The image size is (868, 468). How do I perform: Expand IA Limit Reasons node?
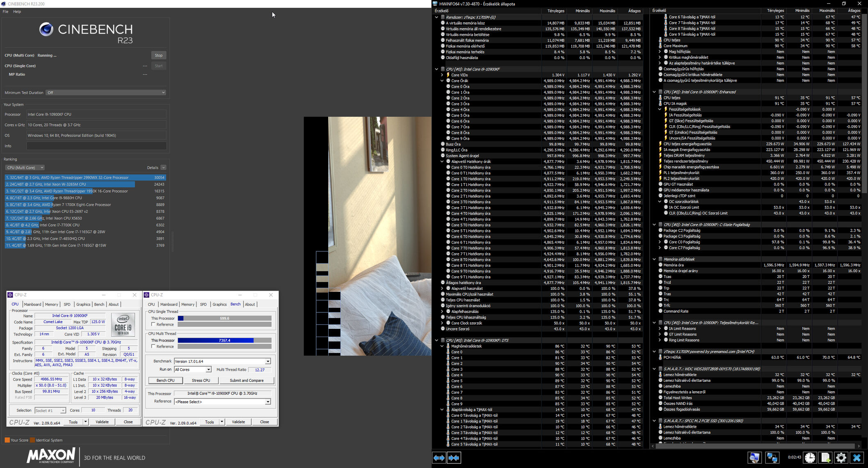click(660, 328)
